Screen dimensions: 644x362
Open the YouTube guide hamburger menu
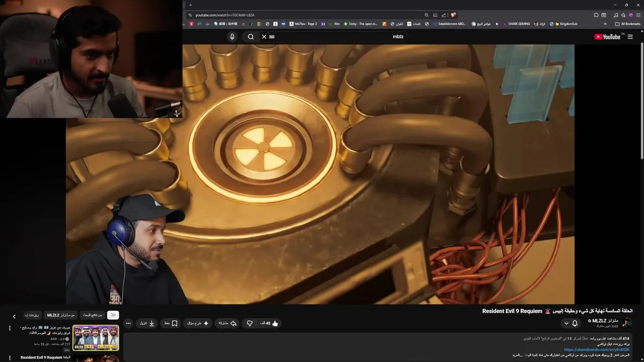click(x=630, y=37)
